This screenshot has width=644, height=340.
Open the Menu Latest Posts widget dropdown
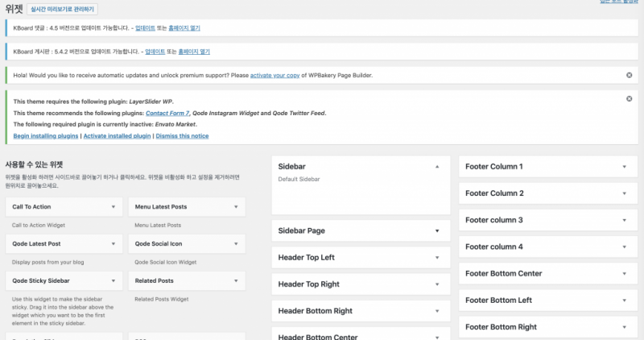click(x=235, y=207)
